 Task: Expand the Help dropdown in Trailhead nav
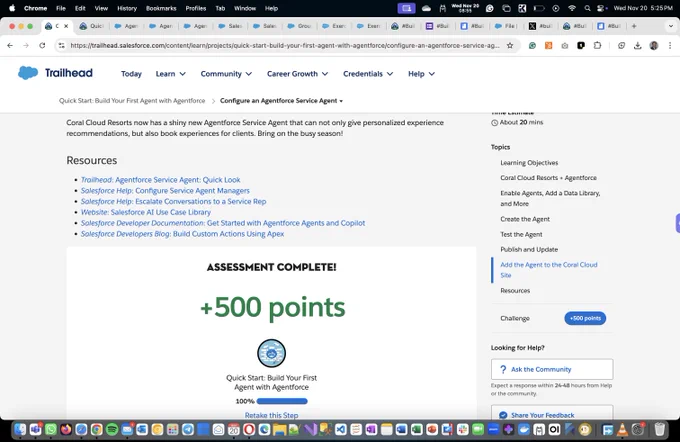click(421, 74)
